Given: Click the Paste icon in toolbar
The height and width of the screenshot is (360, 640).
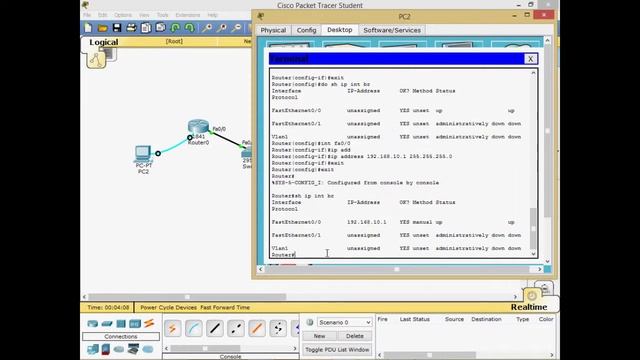Looking at the screenshot, I should [160, 28].
